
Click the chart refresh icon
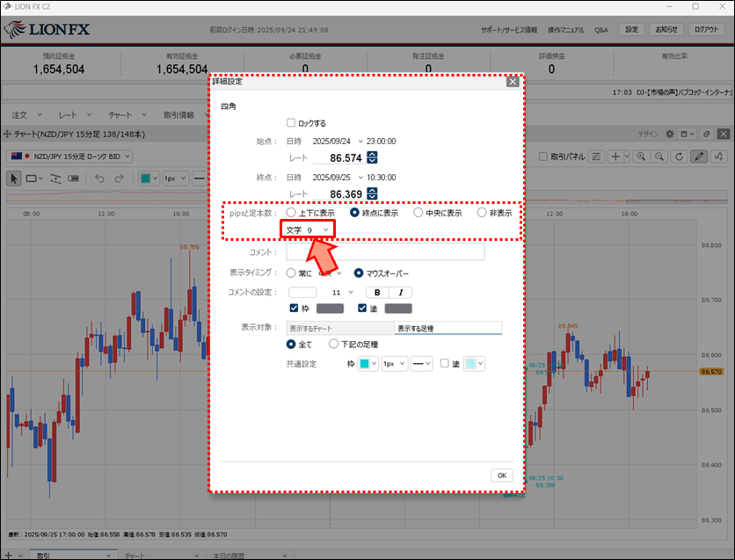[x=679, y=156]
